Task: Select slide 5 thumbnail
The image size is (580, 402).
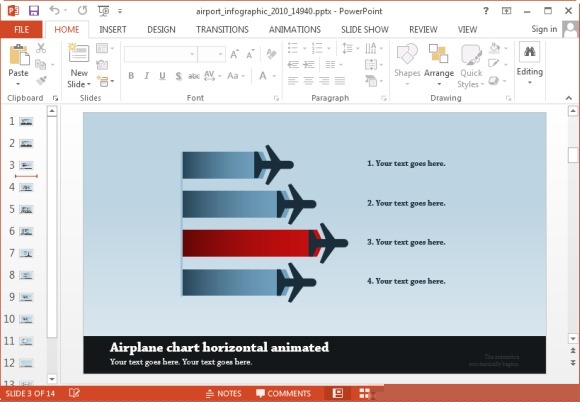Action: coord(26,210)
